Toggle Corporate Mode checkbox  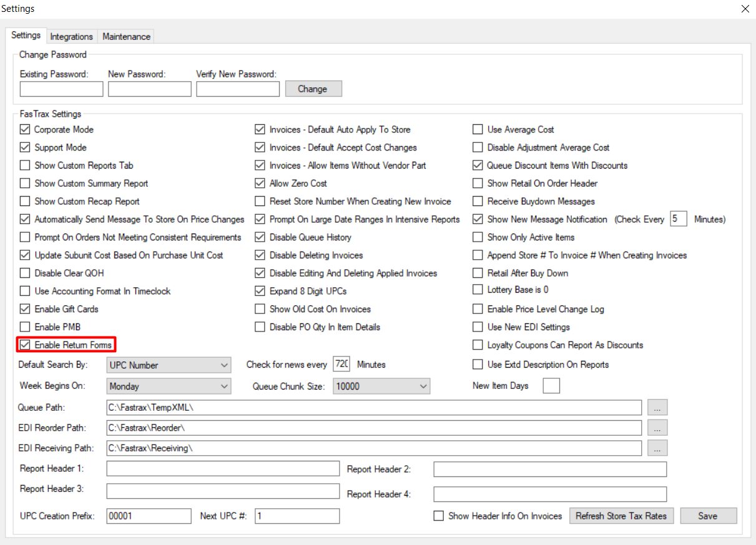pyautogui.click(x=25, y=130)
